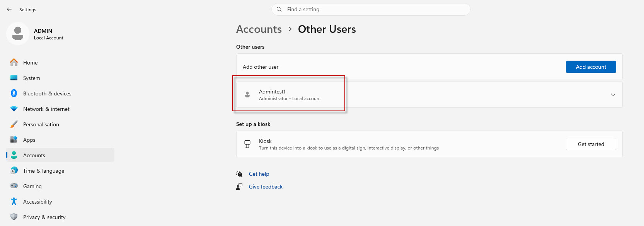
Task: Click the Home house icon
Action: [x=14, y=62]
